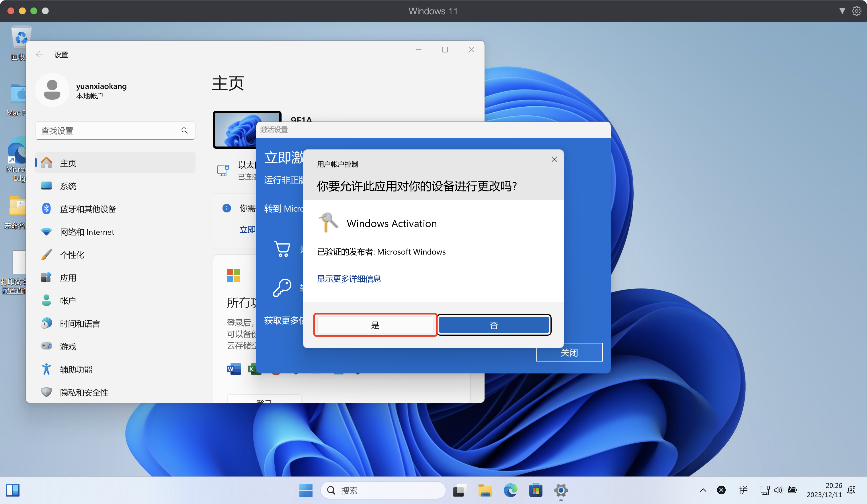This screenshot has width=867, height=504.
Task: Click the search magnifier in 查找设置 box
Action: (185, 130)
